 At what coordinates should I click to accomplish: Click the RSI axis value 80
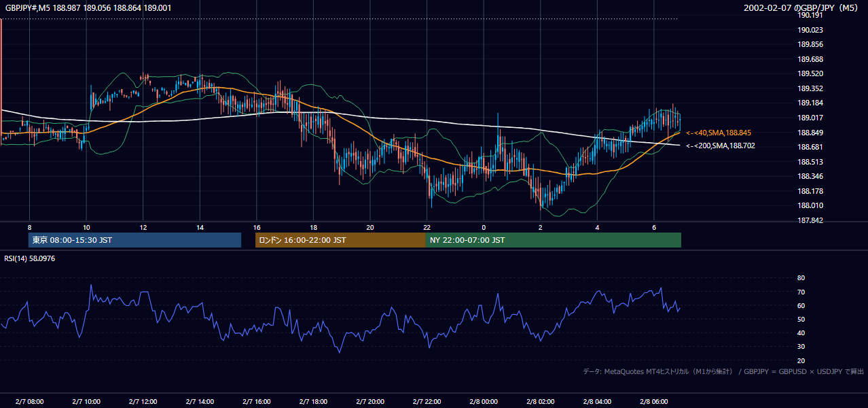tap(801, 278)
